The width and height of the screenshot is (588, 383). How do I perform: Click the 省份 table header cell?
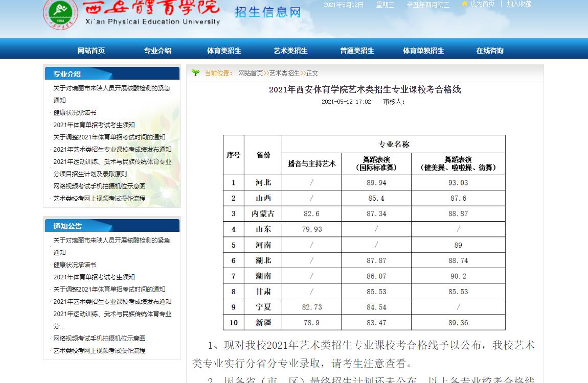pos(263,155)
